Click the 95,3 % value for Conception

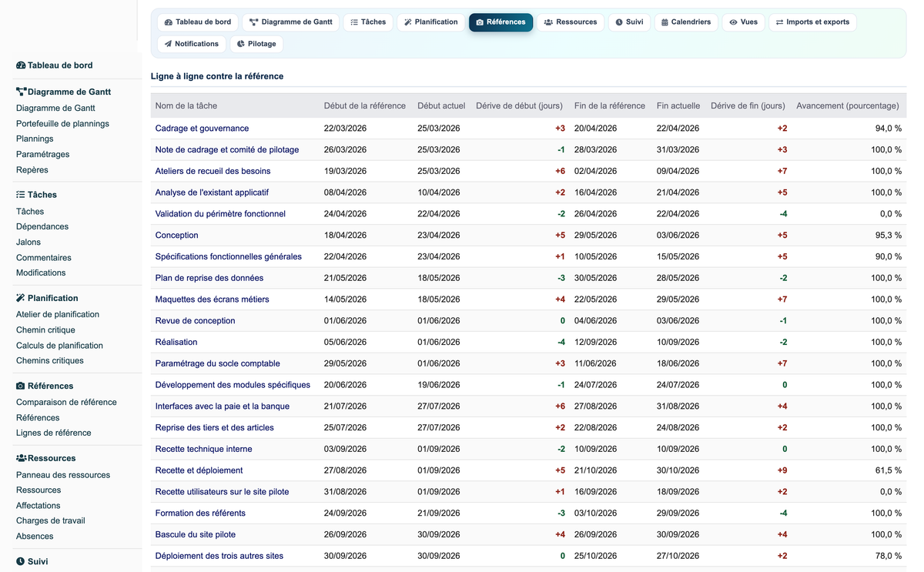point(888,236)
